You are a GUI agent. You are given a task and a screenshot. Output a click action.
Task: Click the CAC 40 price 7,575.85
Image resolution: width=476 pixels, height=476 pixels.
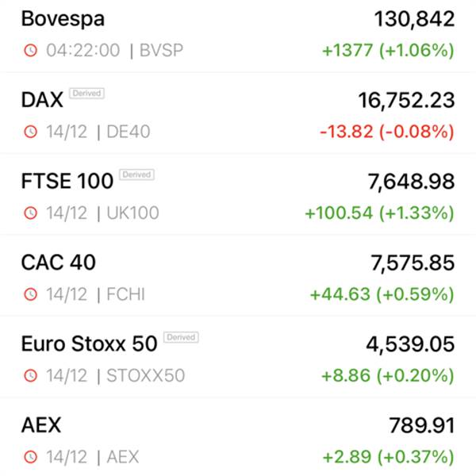(x=413, y=263)
